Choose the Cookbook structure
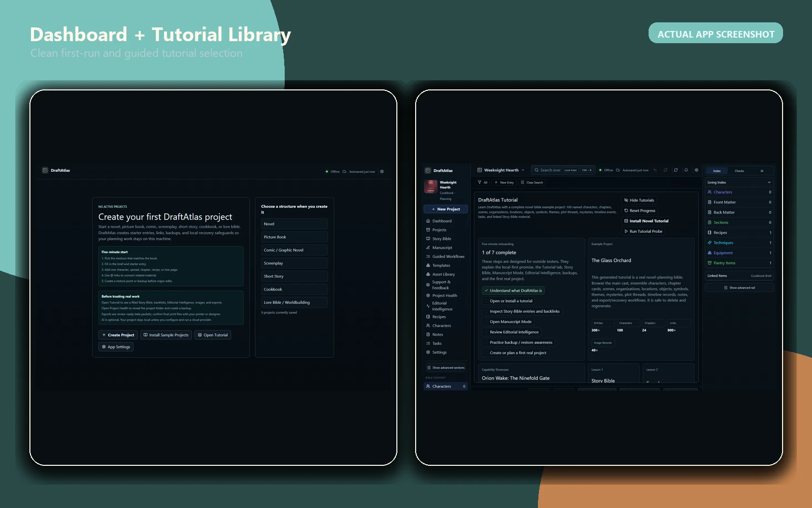812x508 pixels. pyautogui.click(x=294, y=290)
